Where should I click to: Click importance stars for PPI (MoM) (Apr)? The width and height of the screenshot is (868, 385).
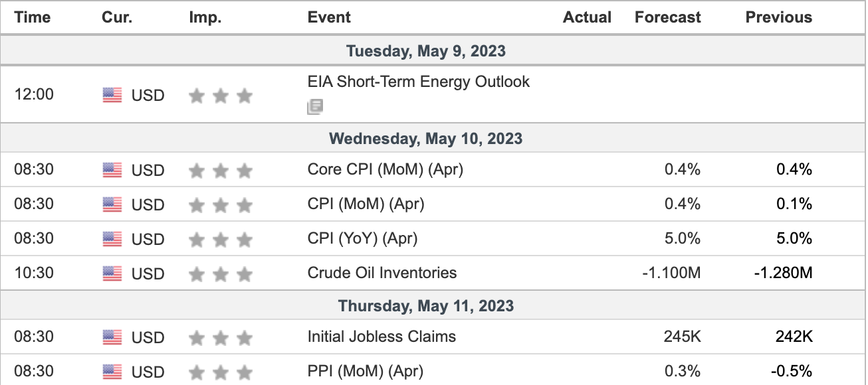220,372
